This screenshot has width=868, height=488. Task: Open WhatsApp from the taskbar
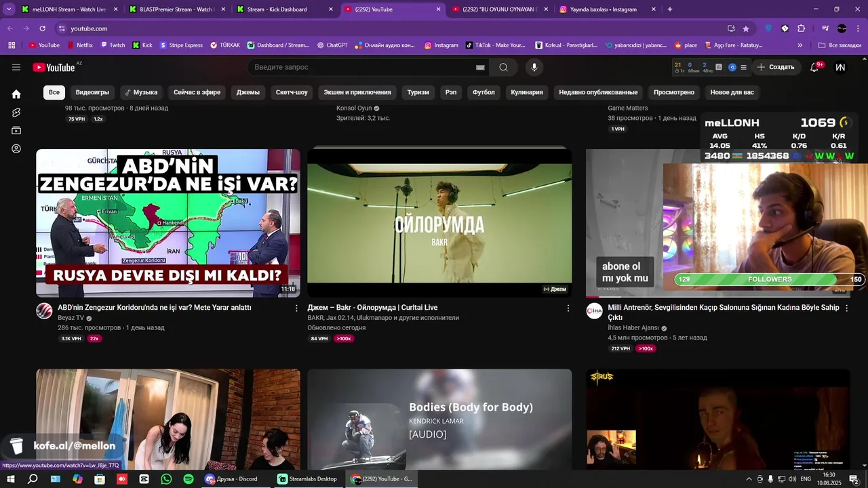[166, 479]
